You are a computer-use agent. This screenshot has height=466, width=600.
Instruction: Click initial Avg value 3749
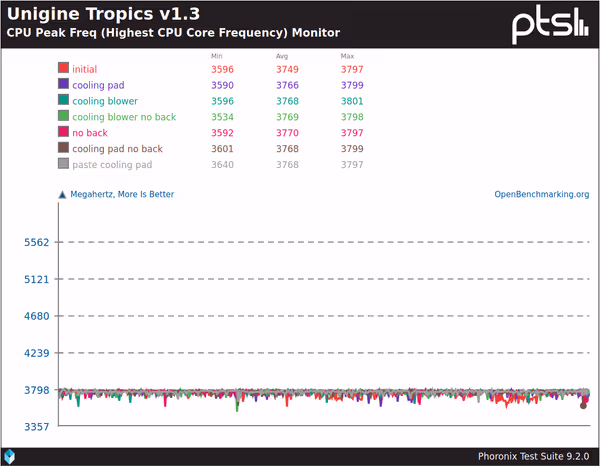pos(287,69)
